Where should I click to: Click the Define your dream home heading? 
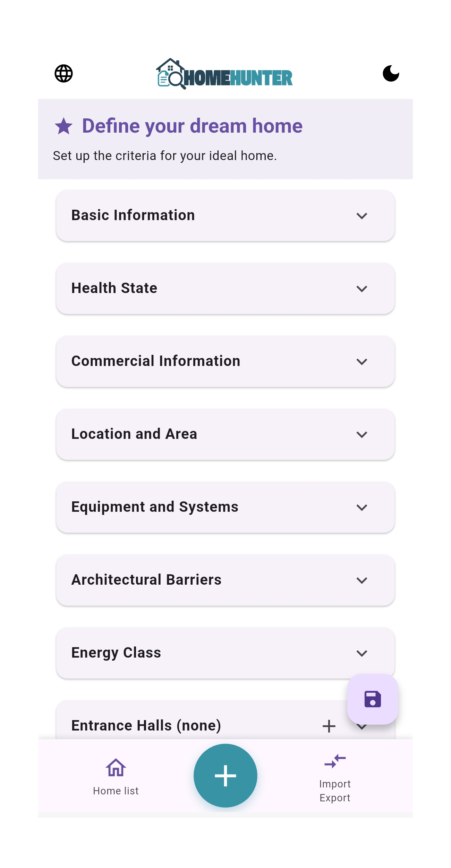192,126
